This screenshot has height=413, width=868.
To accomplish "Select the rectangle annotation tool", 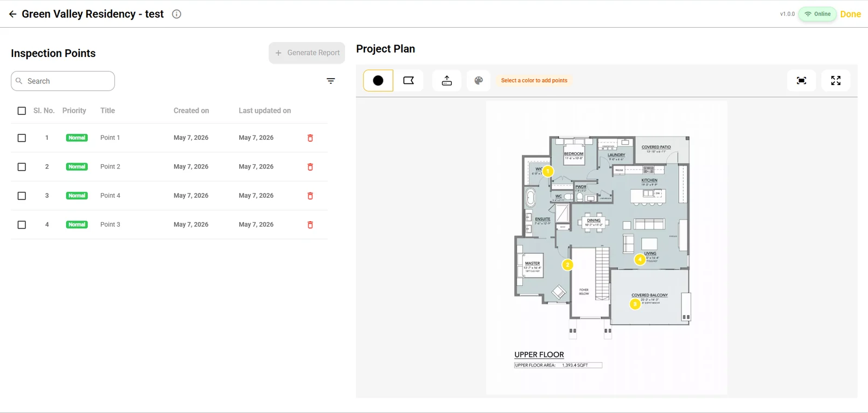I will tap(409, 80).
